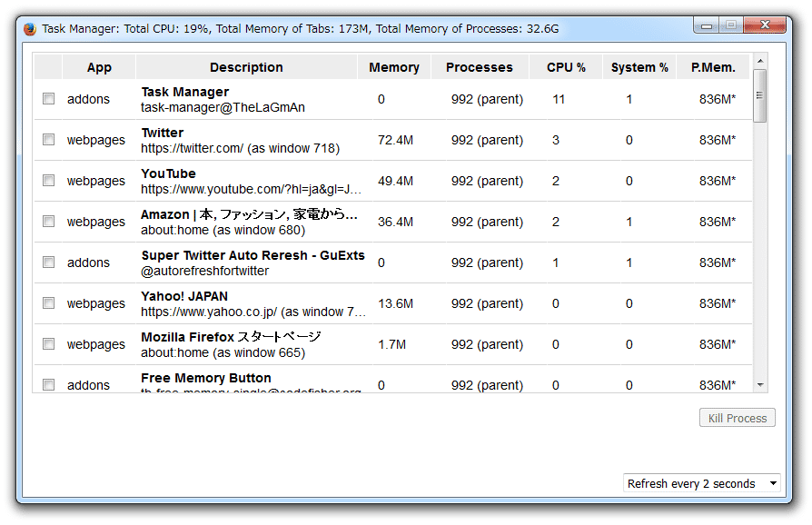Check the box beside the Amazon row
The image size is (812, 525).
(x=49, y=221)
